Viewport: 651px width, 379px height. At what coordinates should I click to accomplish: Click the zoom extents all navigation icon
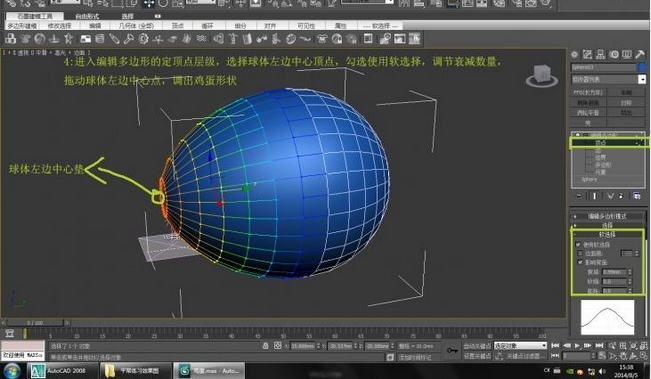[643, 345]
